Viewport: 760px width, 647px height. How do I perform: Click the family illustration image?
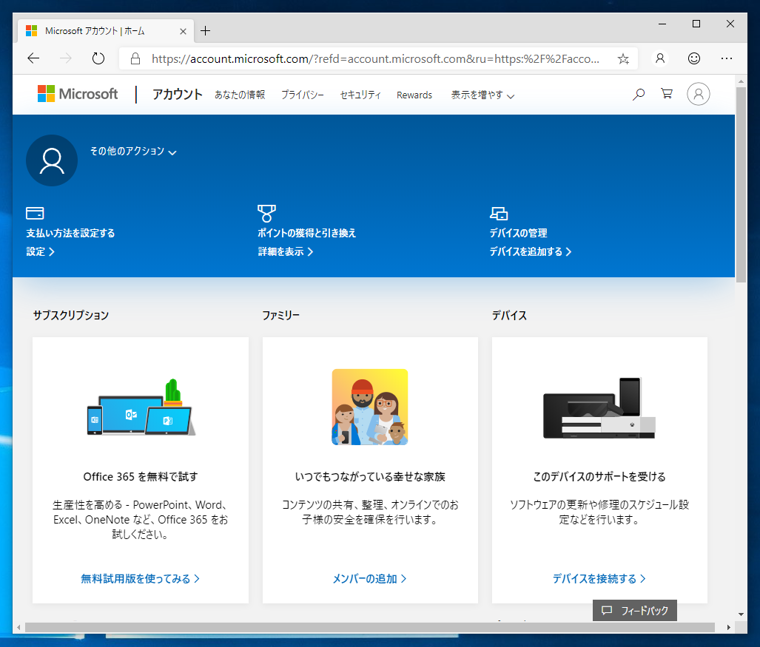370,407
